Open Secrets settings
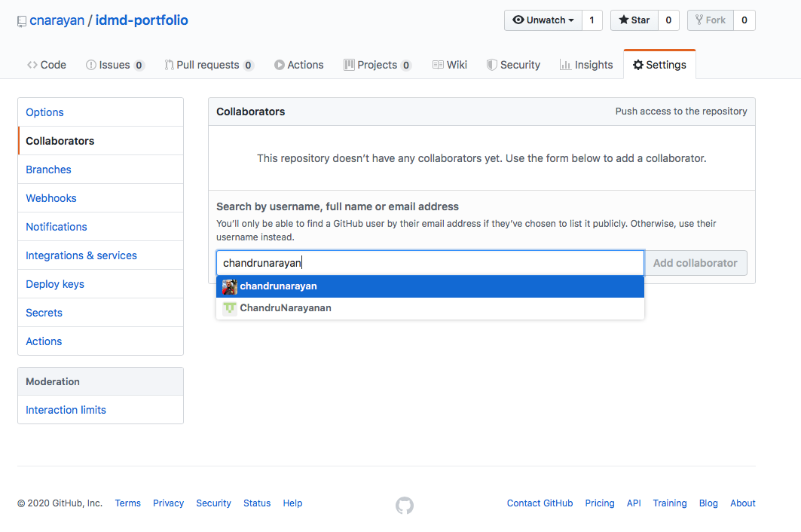The height and width of the screenshot is (532, 801). [x=101, y=313]
